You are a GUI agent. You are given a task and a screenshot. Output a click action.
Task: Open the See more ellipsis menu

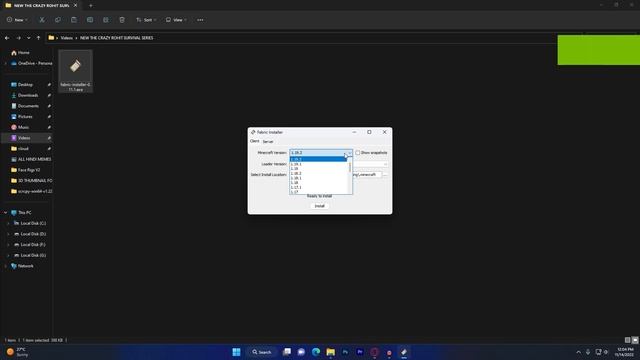click(x=200, y=20)
